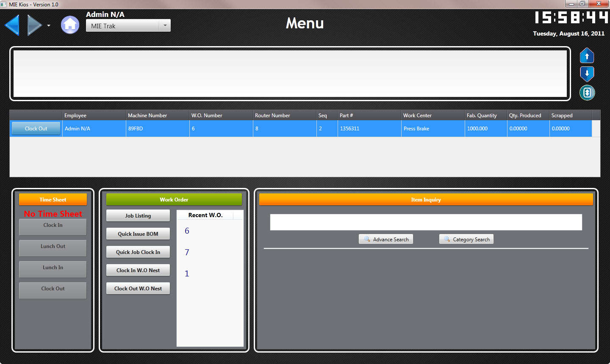
Task: Select recent work order 6
Action: [187, 231]
